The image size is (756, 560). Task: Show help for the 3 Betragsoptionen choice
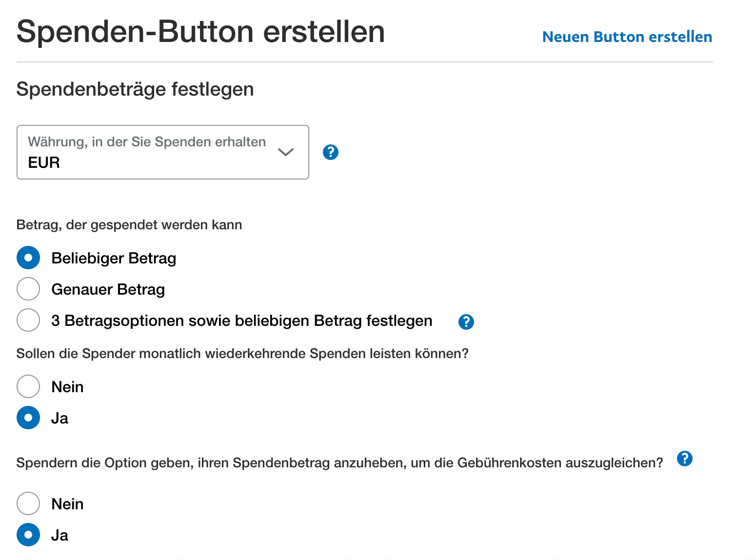[466, 322]
